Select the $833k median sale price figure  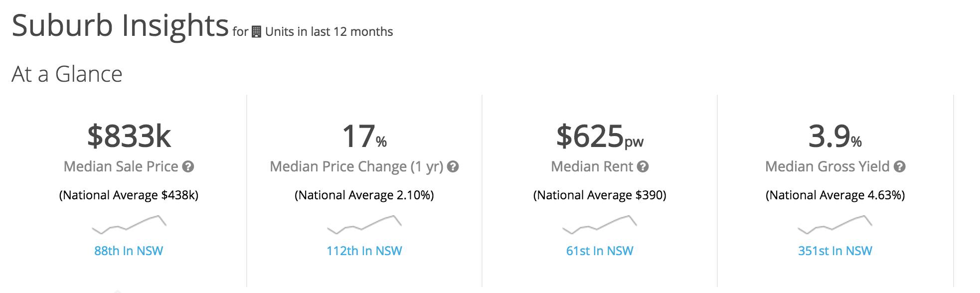(x=129, y=137)
